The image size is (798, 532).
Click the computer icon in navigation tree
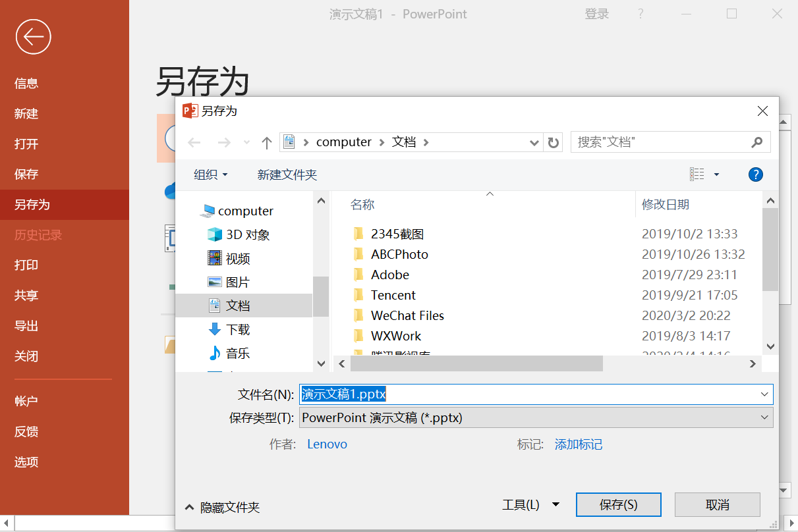tap(208, 211)
